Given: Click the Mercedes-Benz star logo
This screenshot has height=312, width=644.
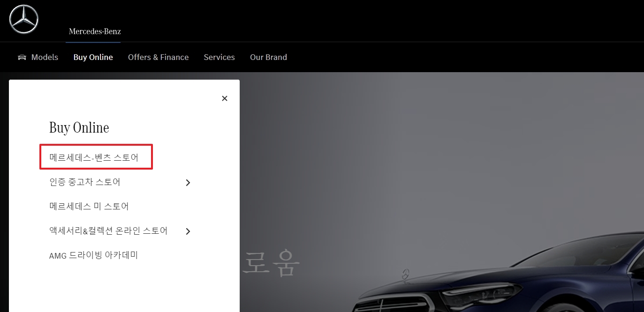Looking at the screenshot, I should coord(23,19).
